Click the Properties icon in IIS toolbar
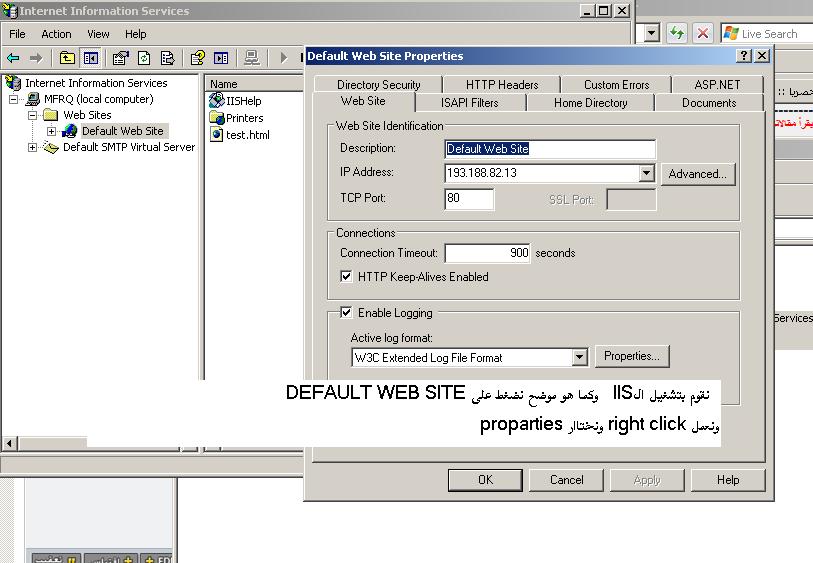The width and height of the screenshot is (813, 563). (x=120, y=58)
